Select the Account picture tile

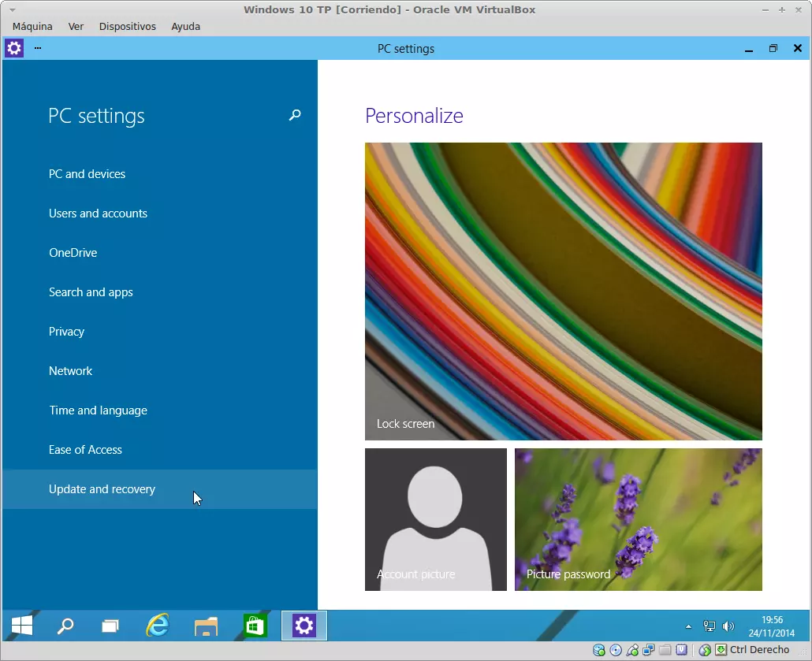435,519
